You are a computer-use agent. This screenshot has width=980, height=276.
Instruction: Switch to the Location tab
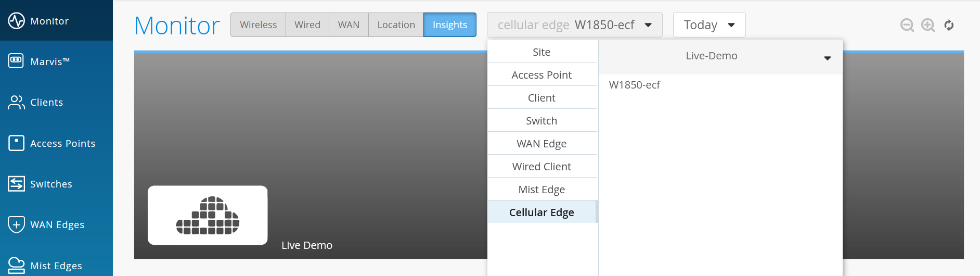click(x=396, y=25)
